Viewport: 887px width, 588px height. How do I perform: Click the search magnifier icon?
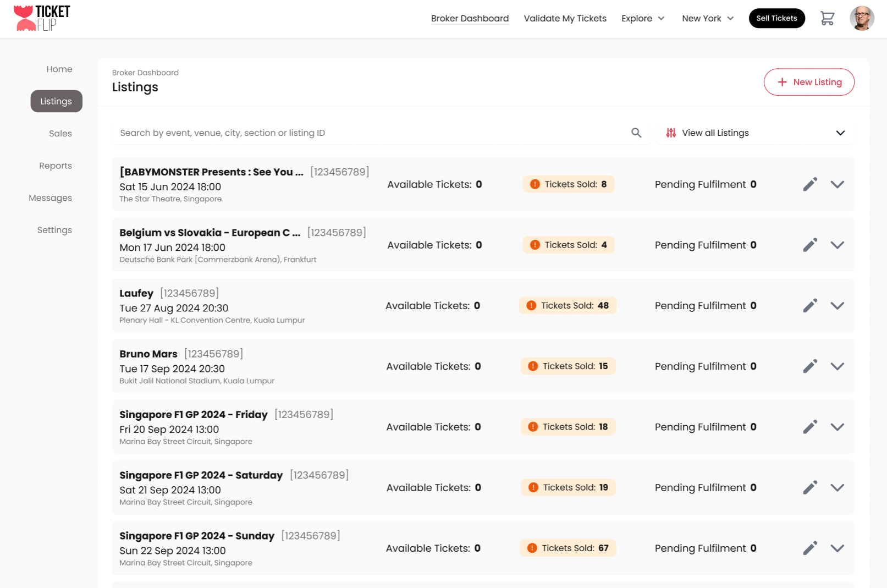click(636, 133)
